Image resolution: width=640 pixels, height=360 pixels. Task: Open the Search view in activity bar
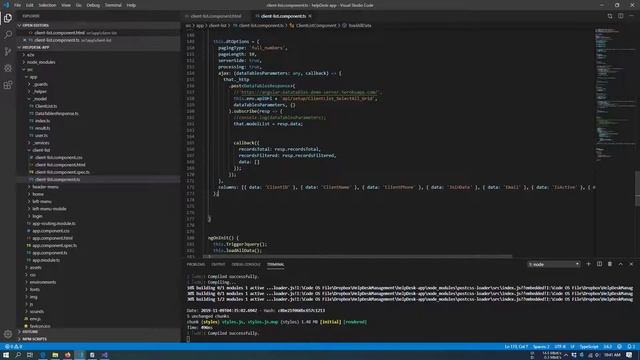coord(8,35)
